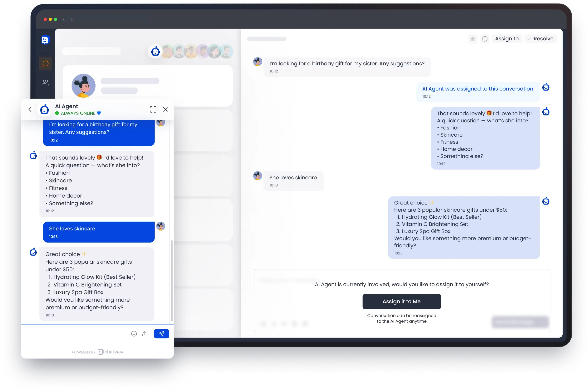Click the file upload icon beside the emoji picker
588x391 pixels.
click(x=145, y=334)
